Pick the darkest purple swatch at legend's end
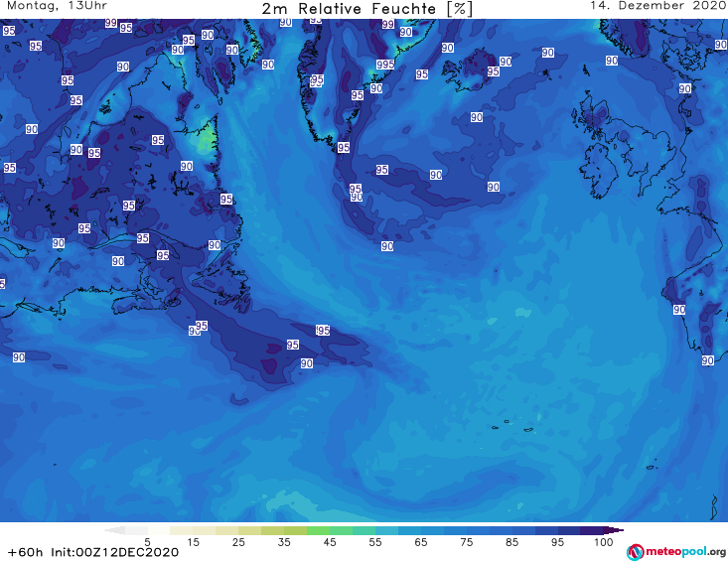Screen dimensions: 728x562 [x=614, y=530]
